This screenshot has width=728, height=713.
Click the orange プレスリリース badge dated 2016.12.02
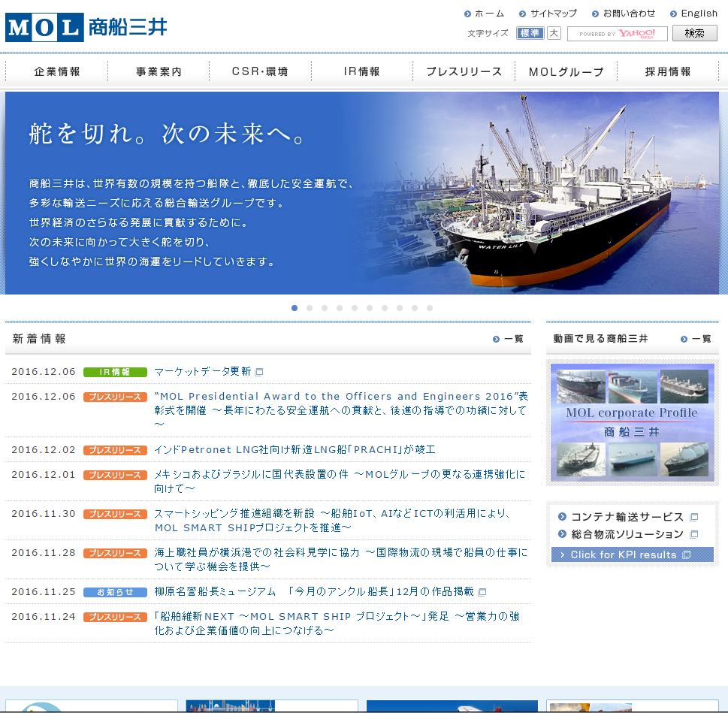coord(115,450)
